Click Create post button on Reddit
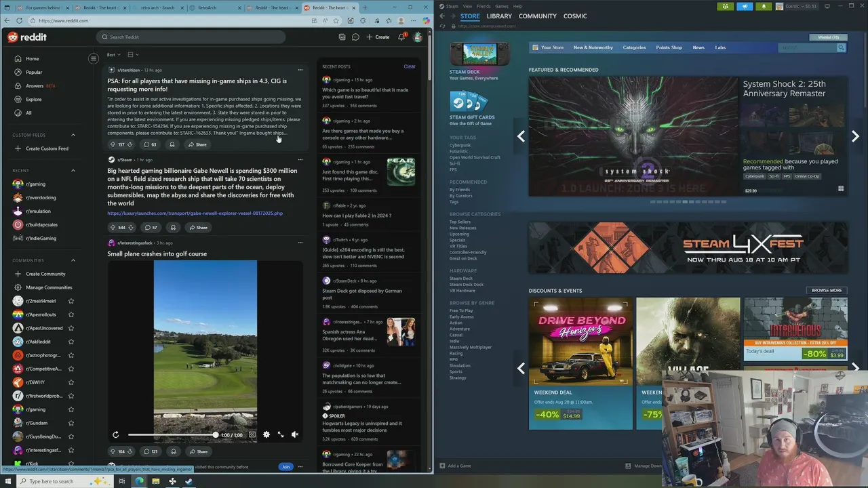The width and height of the screenshot is (868, 488). click(x=378, y=37)
